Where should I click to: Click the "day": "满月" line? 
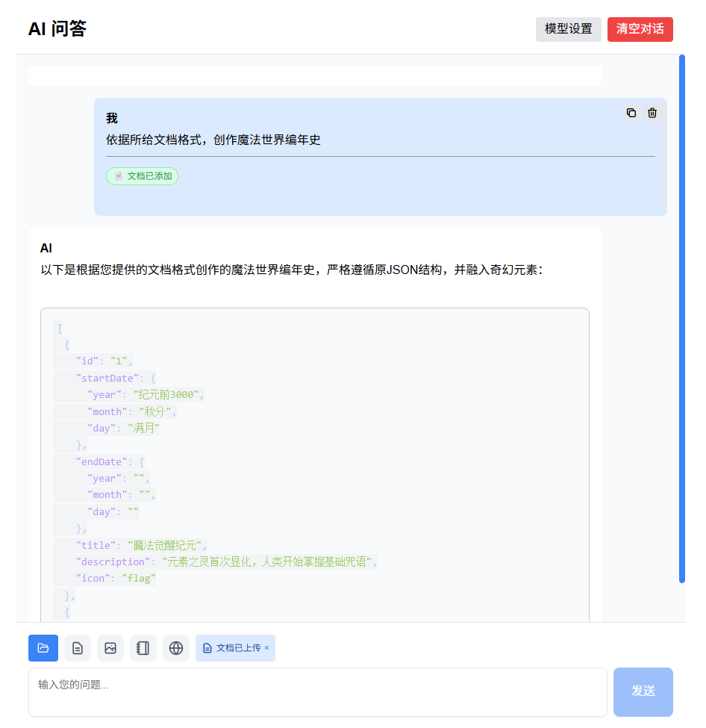pyautogui.click(x=123, y=428)
